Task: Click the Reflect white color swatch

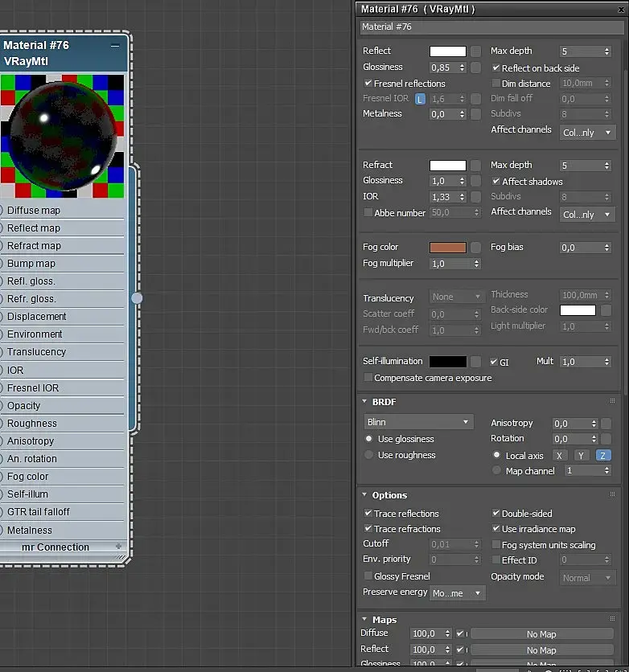Action: [448, 51]
